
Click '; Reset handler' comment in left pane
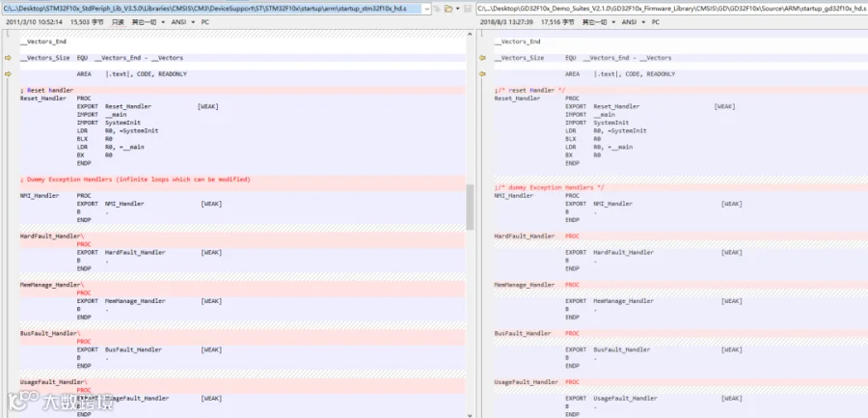46,91
